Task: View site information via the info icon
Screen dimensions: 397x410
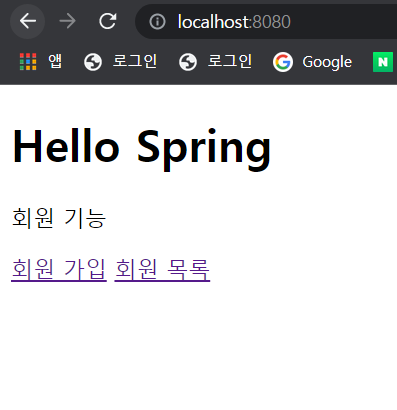Action: coord(157,22)
